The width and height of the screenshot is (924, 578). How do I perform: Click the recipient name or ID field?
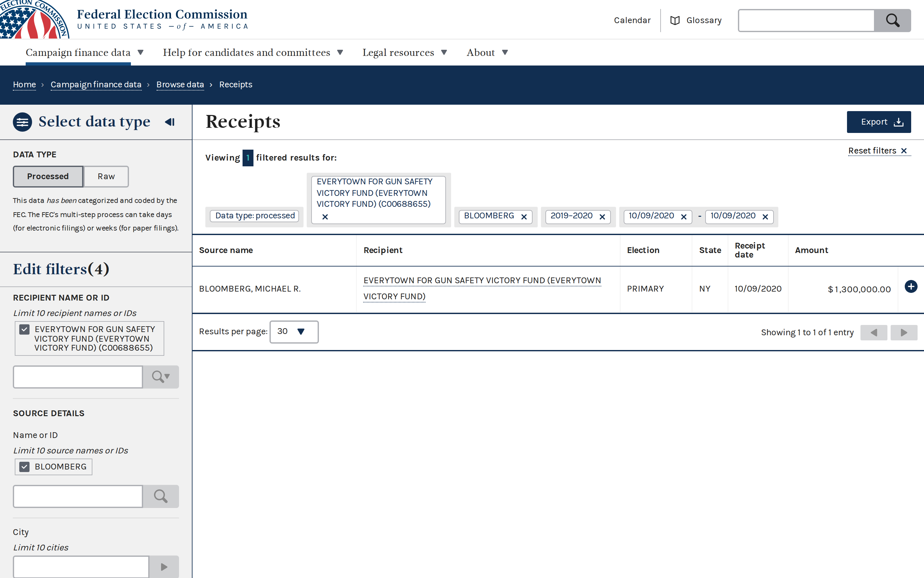(78, 377)
